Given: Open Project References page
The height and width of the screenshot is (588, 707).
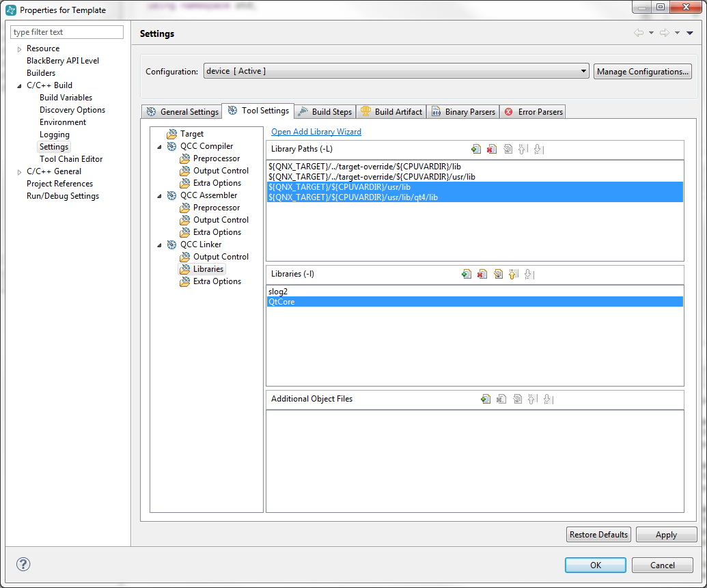Looking at the screenshot, I should point(59,184).
